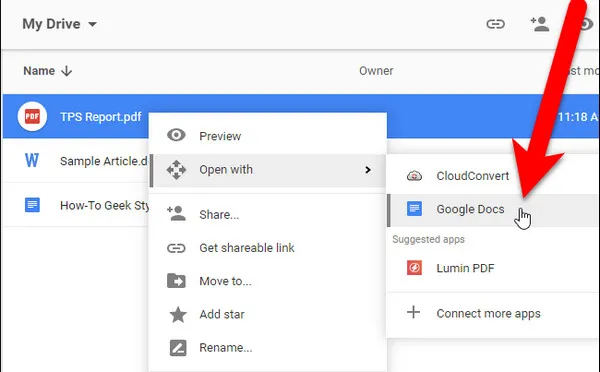Select the TPS Report.pdf file name
Image resolution: width=600 pixels, height=372 pixels.
tap(101, 117)
